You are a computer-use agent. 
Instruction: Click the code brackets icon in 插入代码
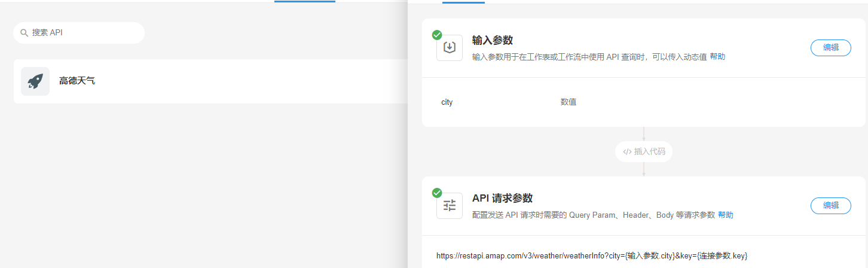[626, 152]
